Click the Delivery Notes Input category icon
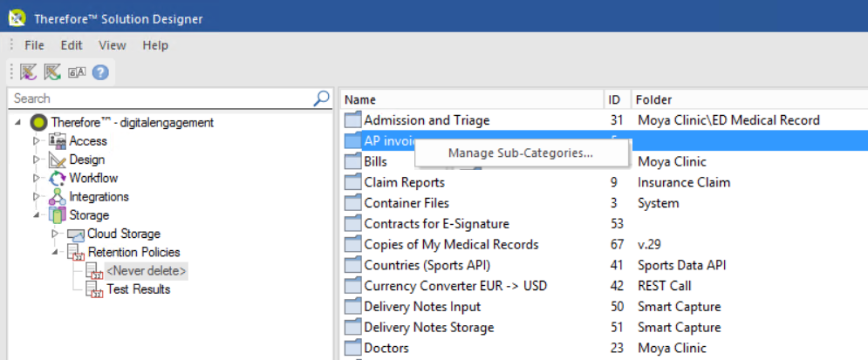 [352, 306]
